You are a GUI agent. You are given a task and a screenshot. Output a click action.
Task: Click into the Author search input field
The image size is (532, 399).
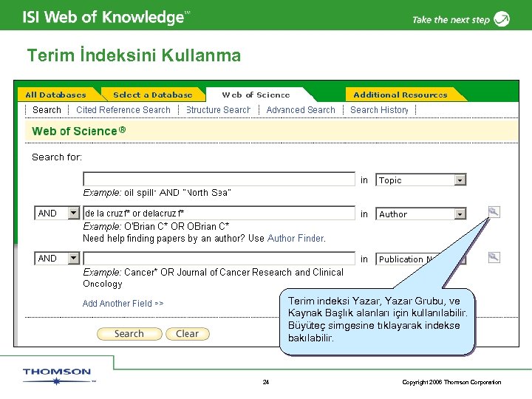click(x=219, y=213)
